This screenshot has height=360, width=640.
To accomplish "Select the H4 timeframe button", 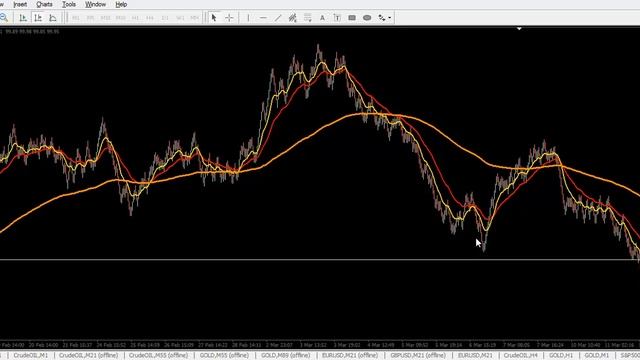I will click(x=150, y=18).
